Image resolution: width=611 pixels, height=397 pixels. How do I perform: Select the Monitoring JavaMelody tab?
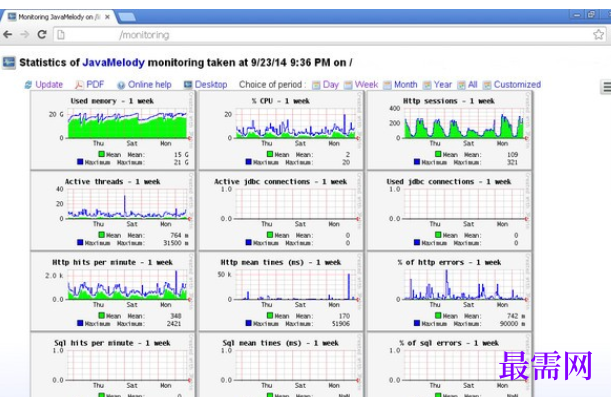(x=58, y=17)
